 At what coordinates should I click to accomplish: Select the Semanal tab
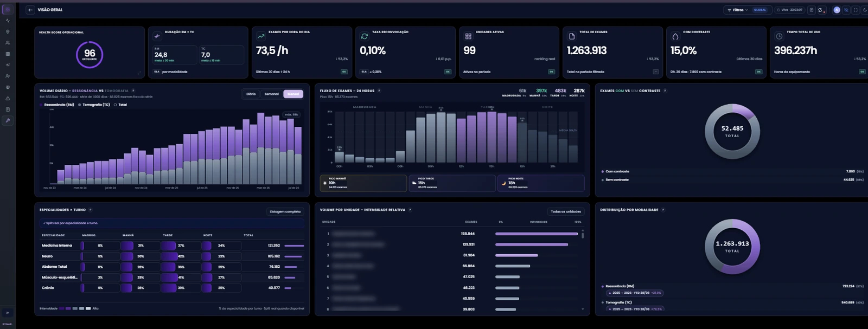pos(271,94)
